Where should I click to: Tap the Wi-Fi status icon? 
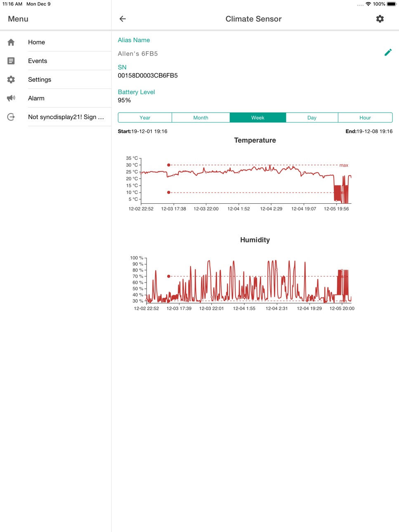(x=368, y=4)
